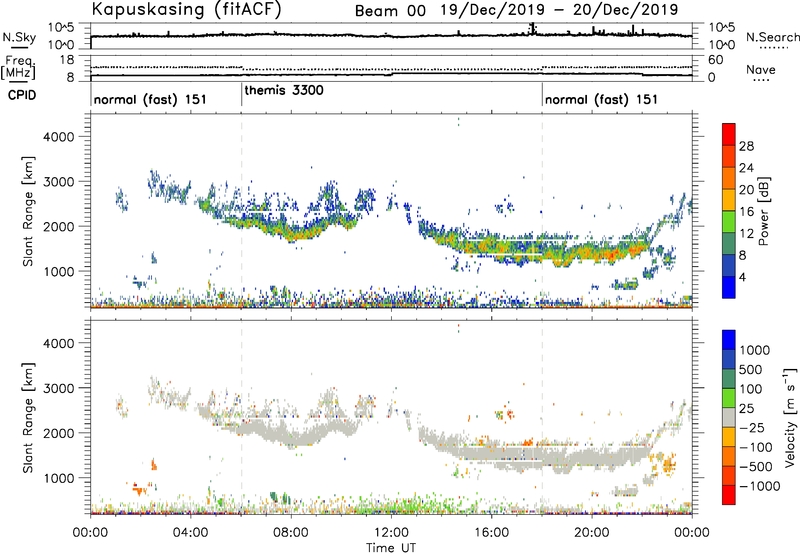Pick Velocity colorbar segment between 100 and 500
This screenshot has width=800, height=554.
pos(729,379)
